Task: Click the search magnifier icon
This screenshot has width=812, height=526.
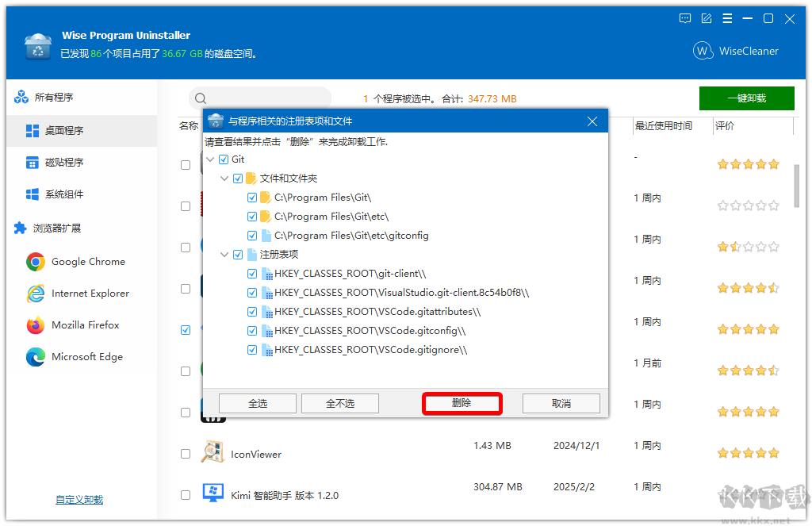Action: (x=201, y=98)
